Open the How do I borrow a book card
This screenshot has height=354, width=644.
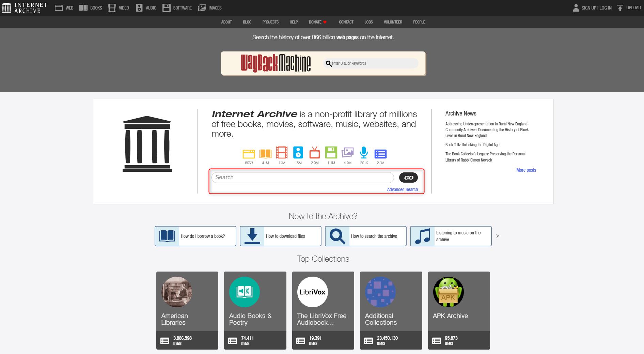pyautogui.click(x=195, y=236)
